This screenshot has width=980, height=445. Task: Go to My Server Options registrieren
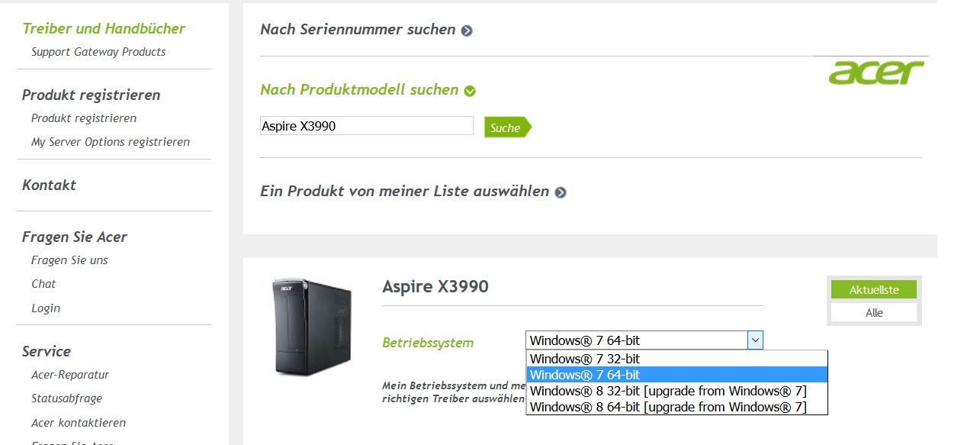(x=111, y=142)
